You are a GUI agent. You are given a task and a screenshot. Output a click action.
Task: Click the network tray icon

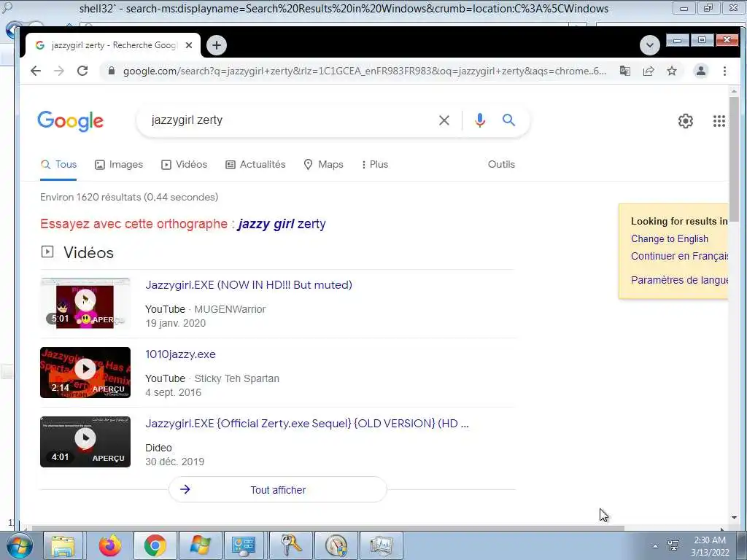point(673,545)
